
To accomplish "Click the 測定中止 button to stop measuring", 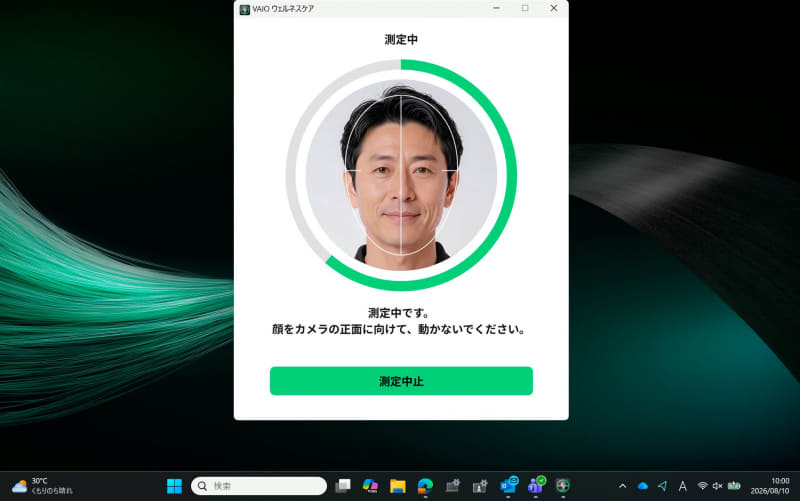I will [401, 381].
